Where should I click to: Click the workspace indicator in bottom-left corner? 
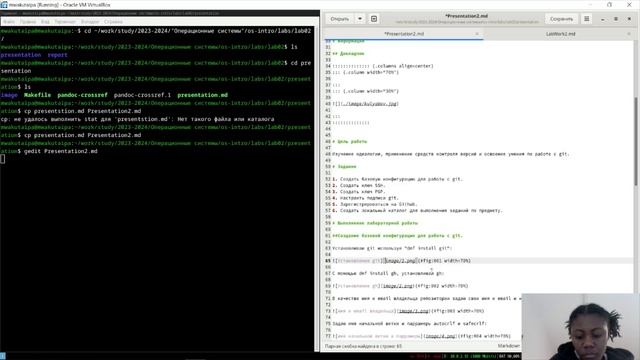[3, 356]
